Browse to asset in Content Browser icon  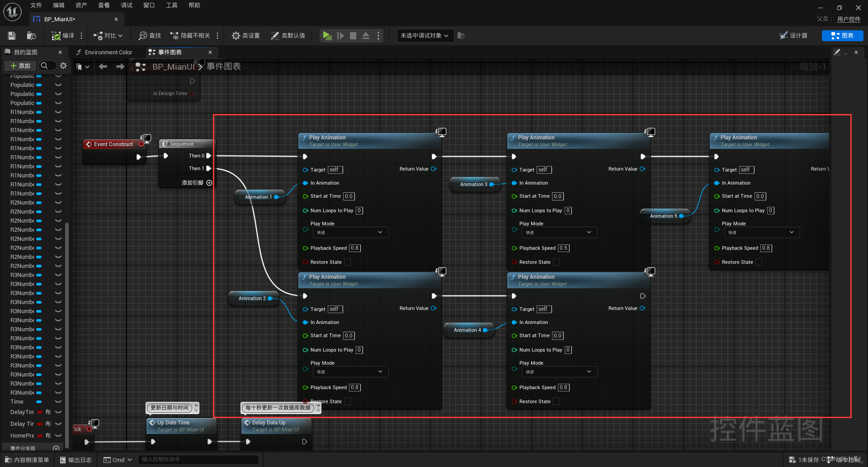click(x=31, y=36)
